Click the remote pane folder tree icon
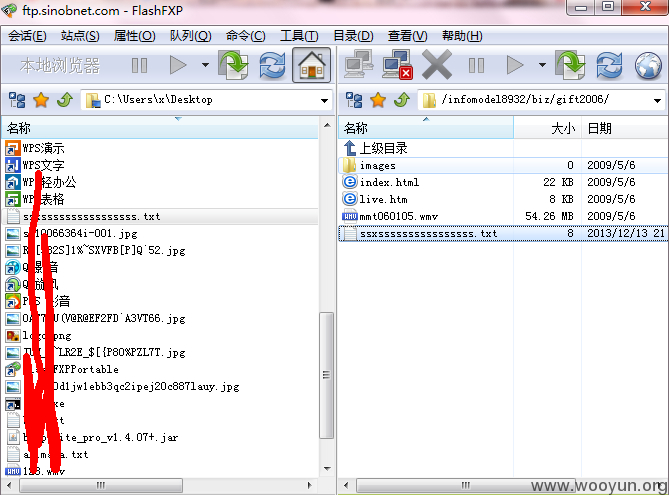Image resolution: width=669 pixels, height=495 pixels. click(x=354, y=100)
